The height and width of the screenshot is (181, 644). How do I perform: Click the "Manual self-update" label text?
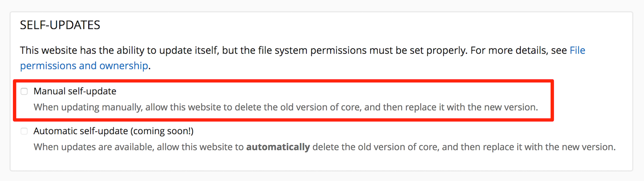tap(75, 91)
